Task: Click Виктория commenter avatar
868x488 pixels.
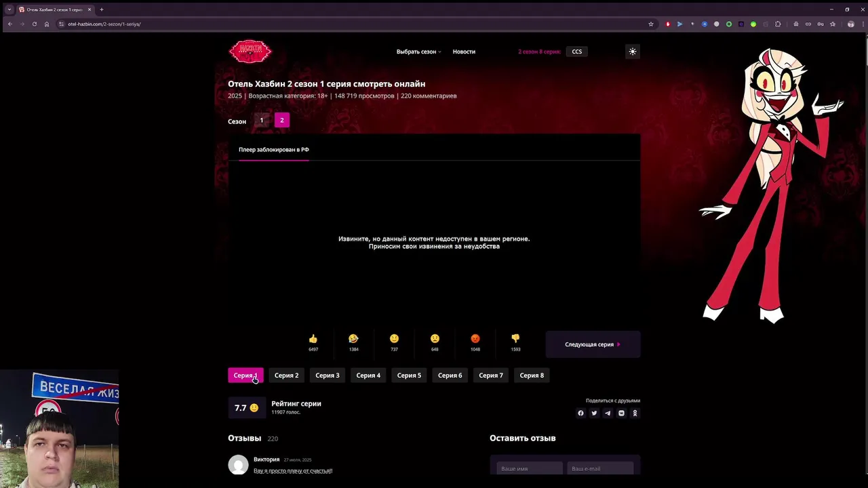Action: pos(238,464)
